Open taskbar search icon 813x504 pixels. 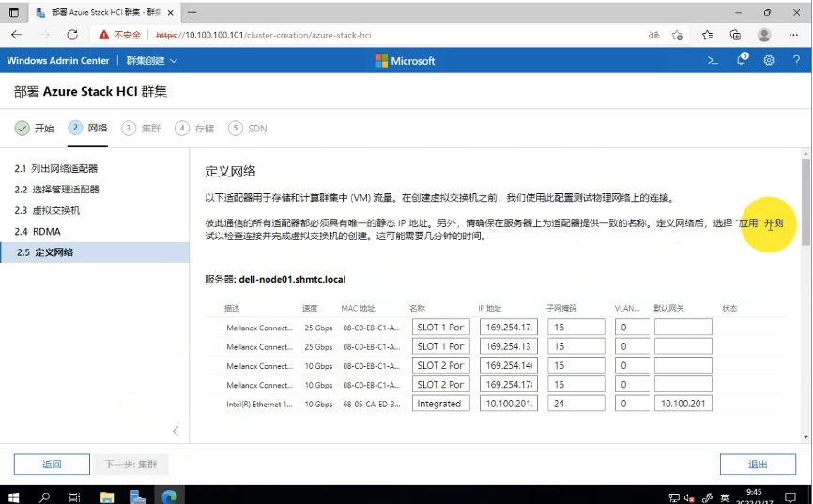coord(44,497)
